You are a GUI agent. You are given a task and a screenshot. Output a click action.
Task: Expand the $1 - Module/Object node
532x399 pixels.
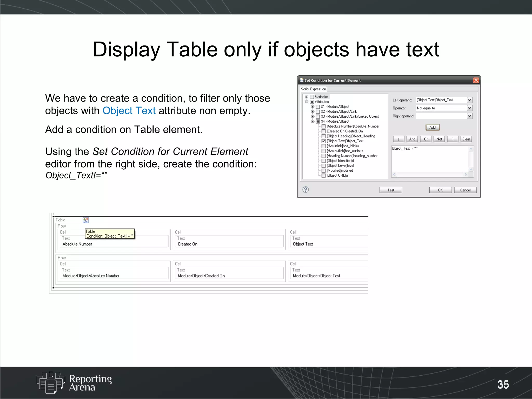click(313, 107)
